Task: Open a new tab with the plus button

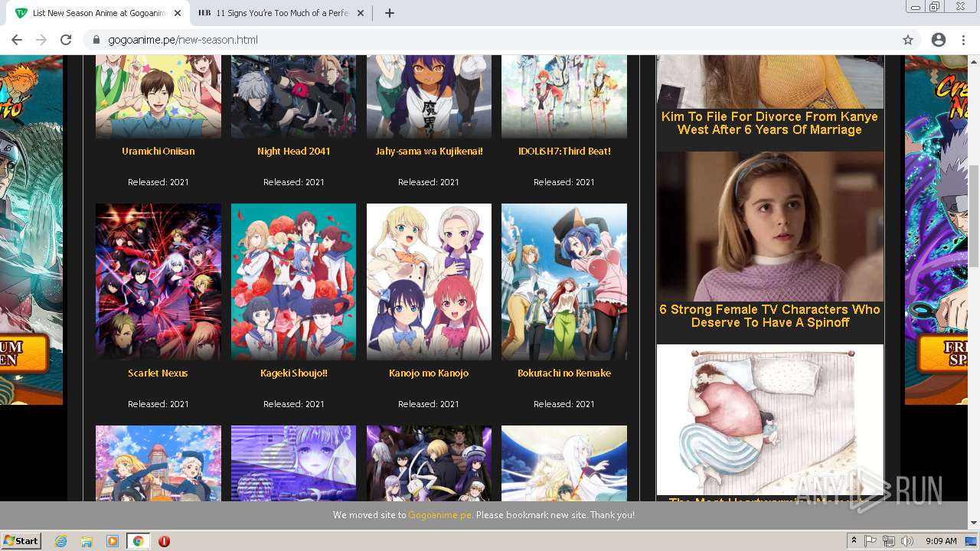Action: point(389,13)
